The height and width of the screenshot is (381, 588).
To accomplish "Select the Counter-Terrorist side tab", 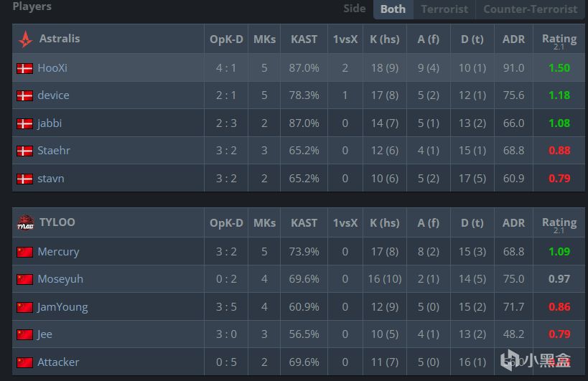I will pyautogui.click(x=530, y=9).
